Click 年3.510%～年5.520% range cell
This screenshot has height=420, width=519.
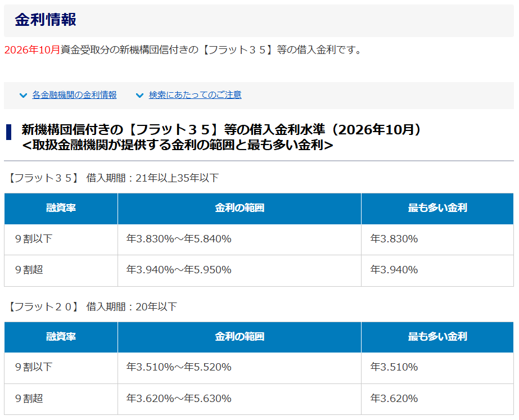(x=240, y=368)
